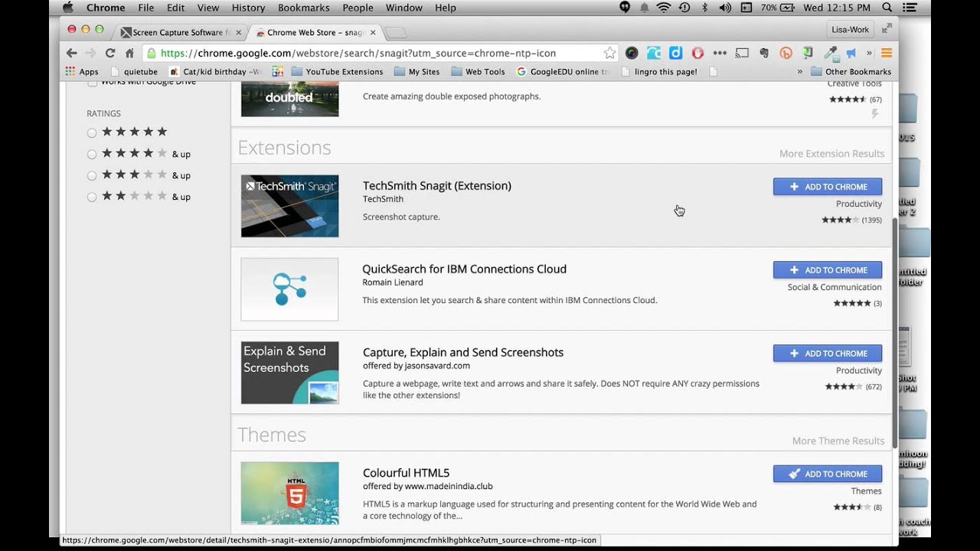
Task: Open the History menu
Action: point(248,8)
